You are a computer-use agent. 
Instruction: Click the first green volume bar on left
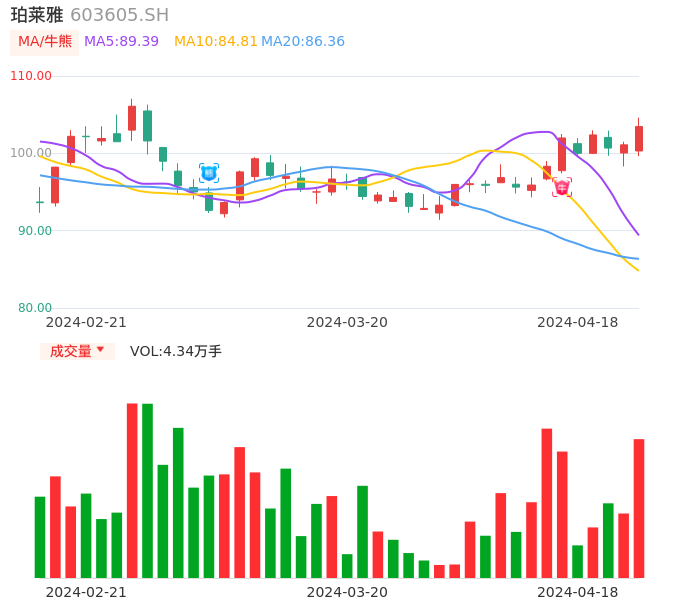point(40,537)
